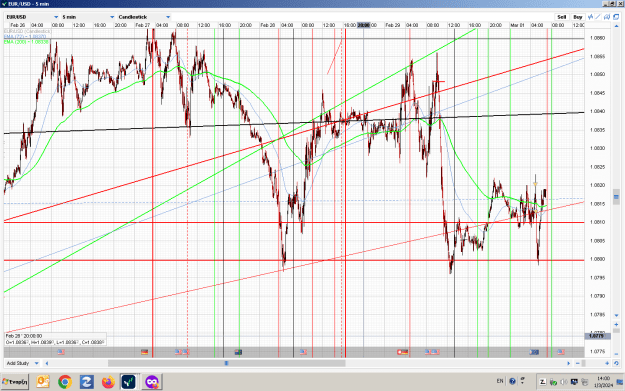Click the plus icon under the vertical scrollbar
Viewport: 625px width, 391px height.
[x=616, y=324]
